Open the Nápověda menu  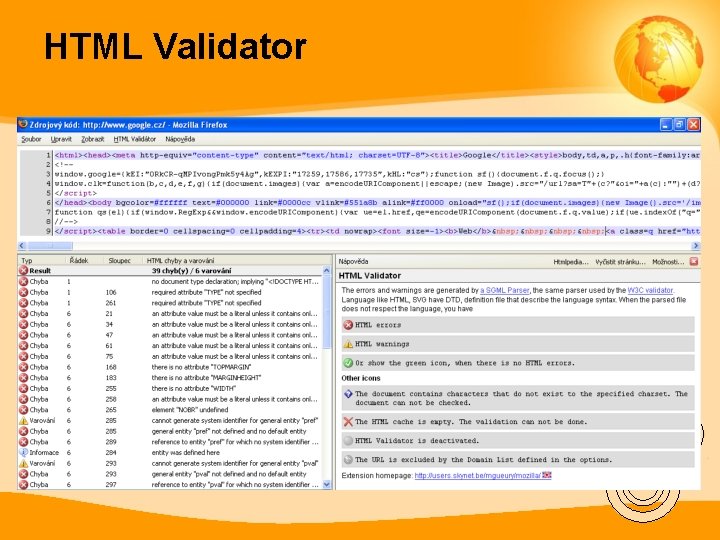[x=180, y=139]
